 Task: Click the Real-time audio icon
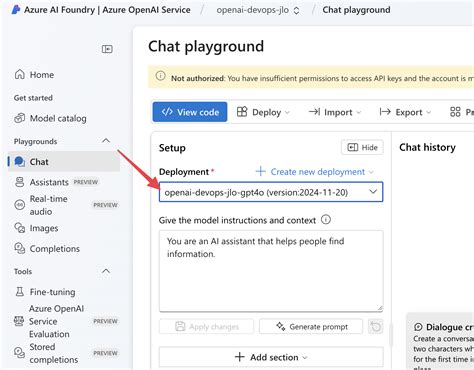pos(20,205)
